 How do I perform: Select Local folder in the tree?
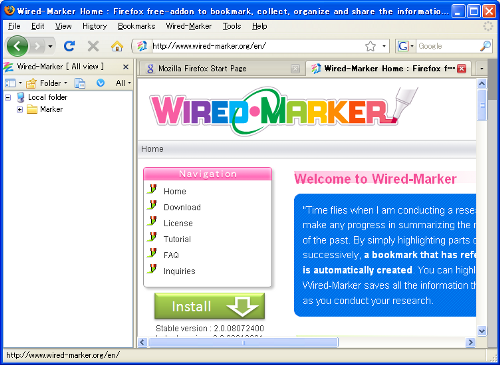click(x=47, y=97)
